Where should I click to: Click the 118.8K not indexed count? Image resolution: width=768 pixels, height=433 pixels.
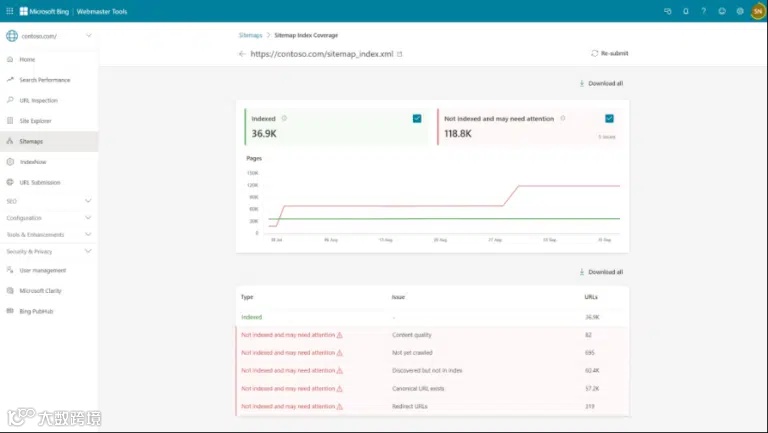coord(458,134)
